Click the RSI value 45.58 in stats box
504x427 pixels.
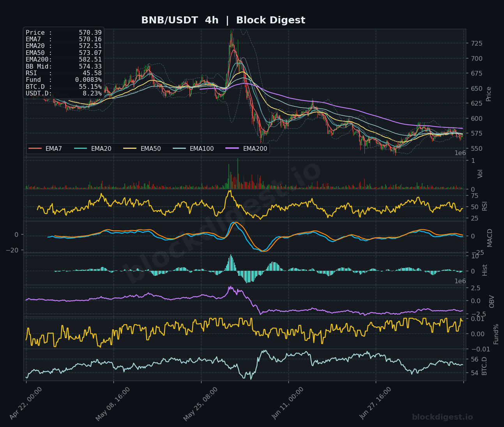(x=92, y=73)
